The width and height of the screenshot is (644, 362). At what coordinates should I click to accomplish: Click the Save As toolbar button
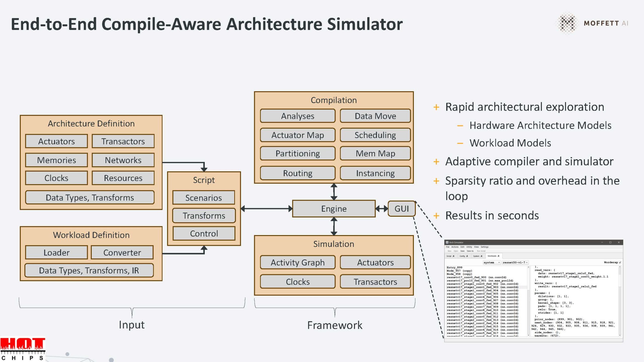point(470,251)
